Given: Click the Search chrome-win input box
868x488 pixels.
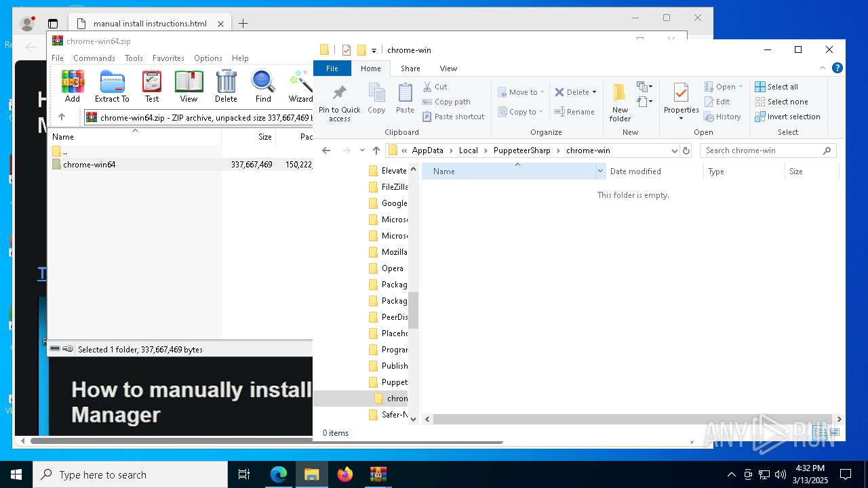Looking at the screenshot, I should click(768, 150).
